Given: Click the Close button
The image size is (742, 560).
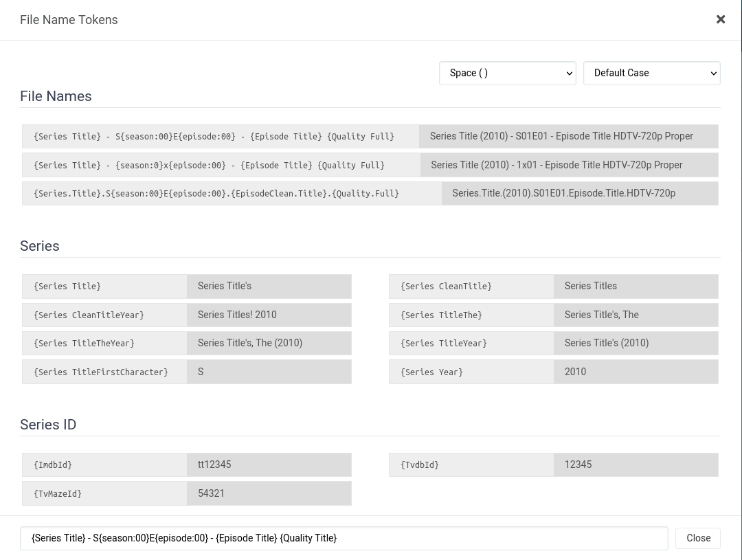Looking at the screenshot, I should pos(698,538).
